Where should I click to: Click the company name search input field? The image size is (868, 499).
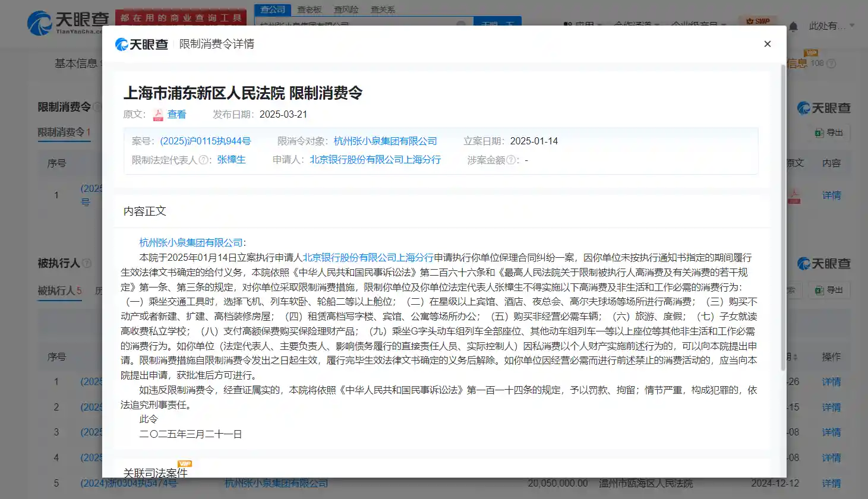[356, 24]
